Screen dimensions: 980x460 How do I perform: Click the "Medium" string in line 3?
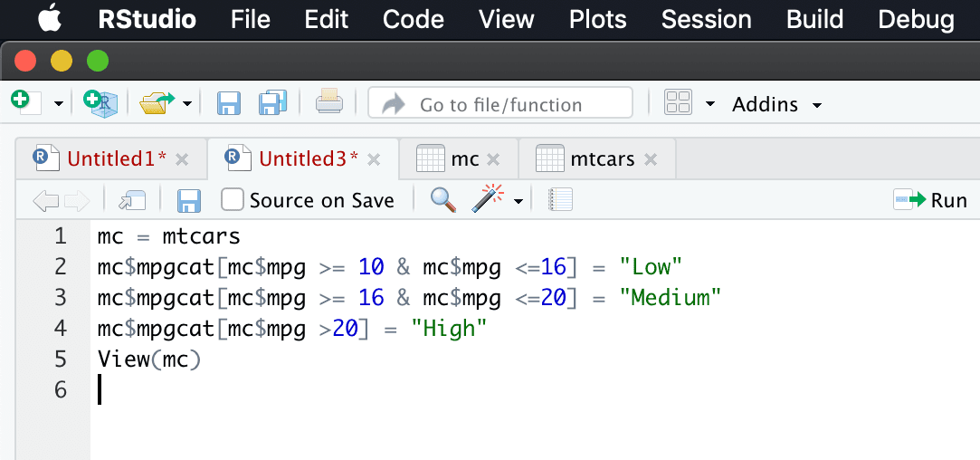pos(670,297)
